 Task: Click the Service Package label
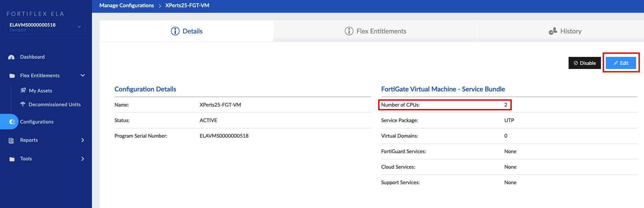399,120
